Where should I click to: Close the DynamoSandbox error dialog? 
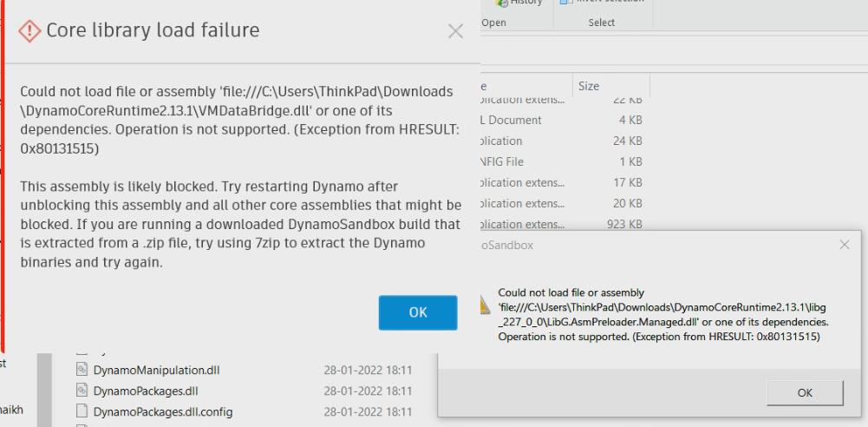pyautogui.click(x=845, y=244)
